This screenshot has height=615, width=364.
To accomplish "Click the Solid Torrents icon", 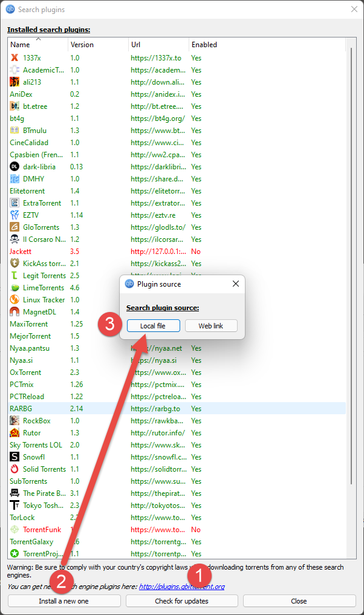I will pos(15,469).
